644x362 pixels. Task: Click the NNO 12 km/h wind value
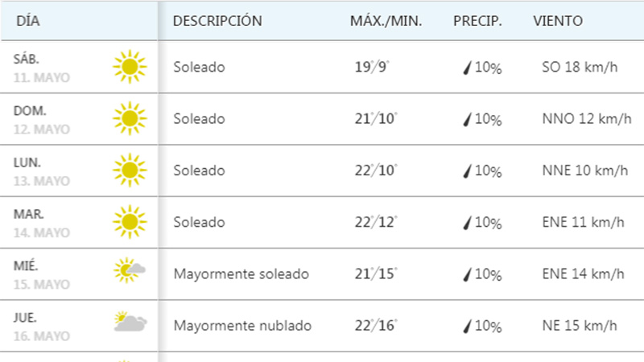(x=587, y=118)
